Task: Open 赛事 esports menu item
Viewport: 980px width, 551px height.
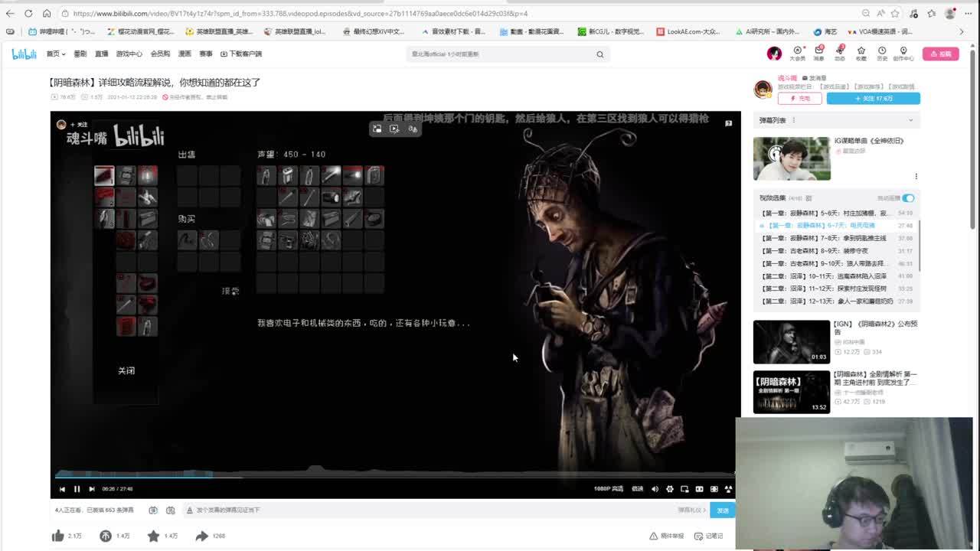Action: [206, 54]
